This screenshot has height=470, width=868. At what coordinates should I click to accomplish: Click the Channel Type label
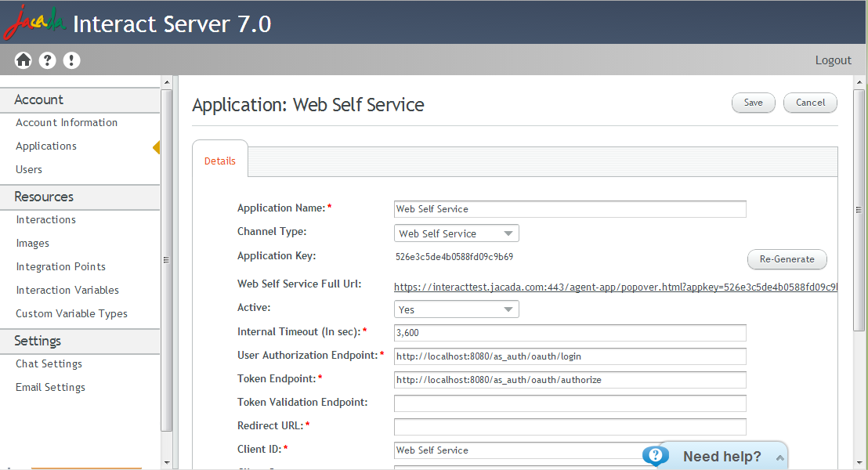(x=272, y=231)
